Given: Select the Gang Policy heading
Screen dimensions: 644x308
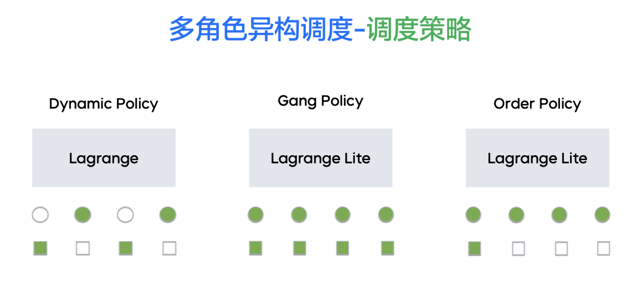Looking at the screenshot, I should [x=320, y=101].
